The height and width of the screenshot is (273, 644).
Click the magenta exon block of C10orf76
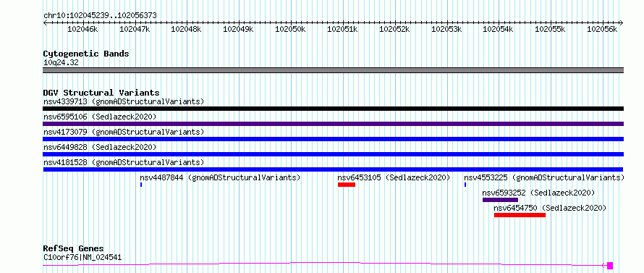610,266
